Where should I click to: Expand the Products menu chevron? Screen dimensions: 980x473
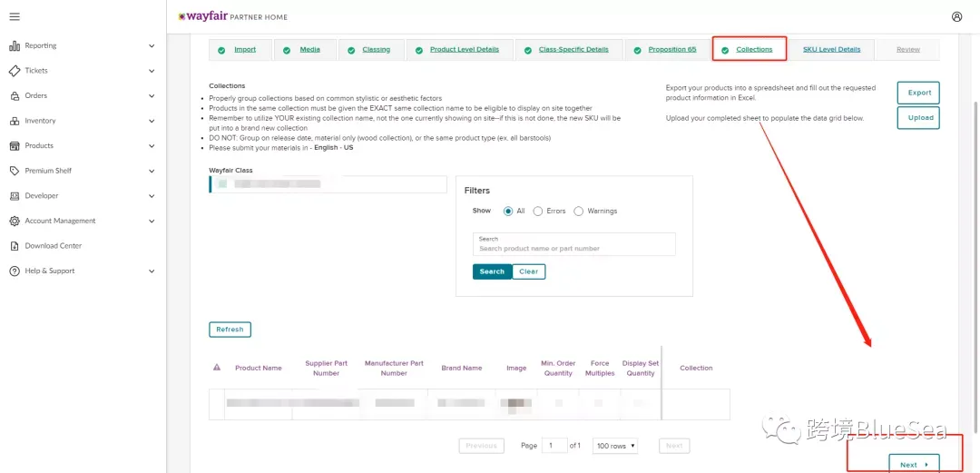coord(152,146)
